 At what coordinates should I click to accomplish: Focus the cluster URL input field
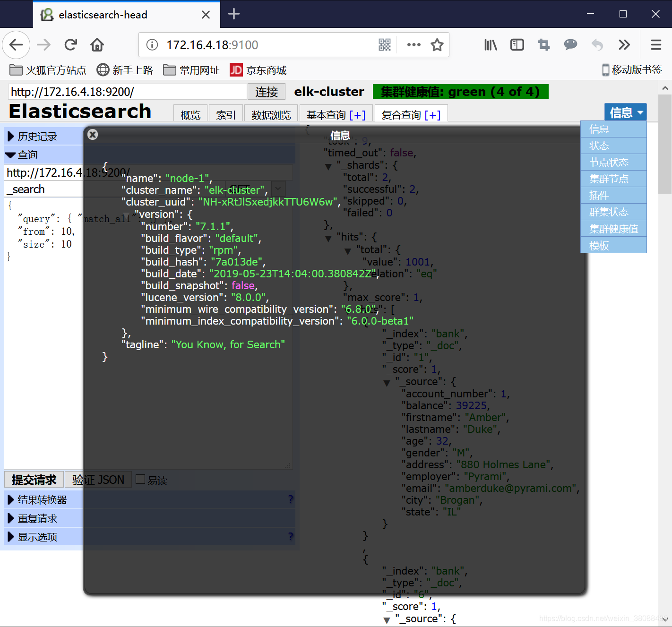click(x=128, y=92)
